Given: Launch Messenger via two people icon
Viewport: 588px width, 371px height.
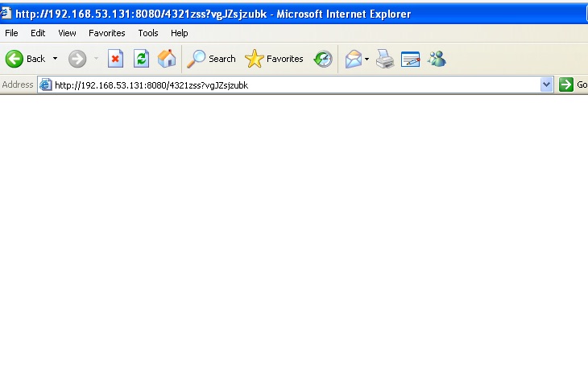Looking at the screenshot, I should [437, 59].
